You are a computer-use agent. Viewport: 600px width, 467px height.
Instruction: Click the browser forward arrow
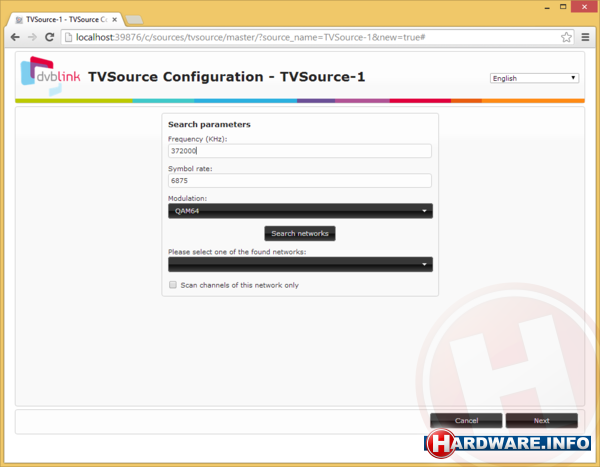coord(33,37)
